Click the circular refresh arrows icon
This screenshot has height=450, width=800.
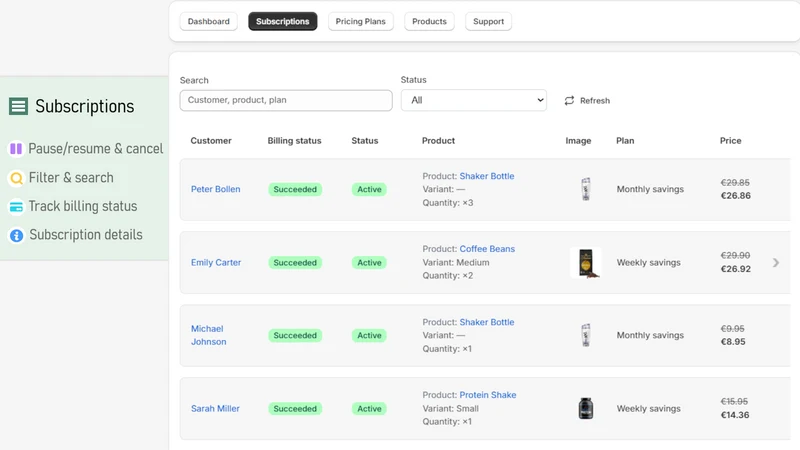(x=569, y=101)
